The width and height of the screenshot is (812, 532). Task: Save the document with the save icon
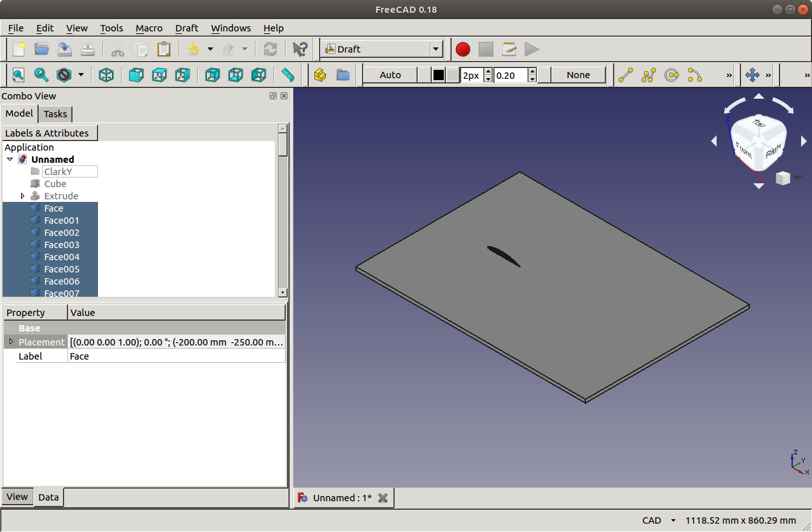(65, 49)
